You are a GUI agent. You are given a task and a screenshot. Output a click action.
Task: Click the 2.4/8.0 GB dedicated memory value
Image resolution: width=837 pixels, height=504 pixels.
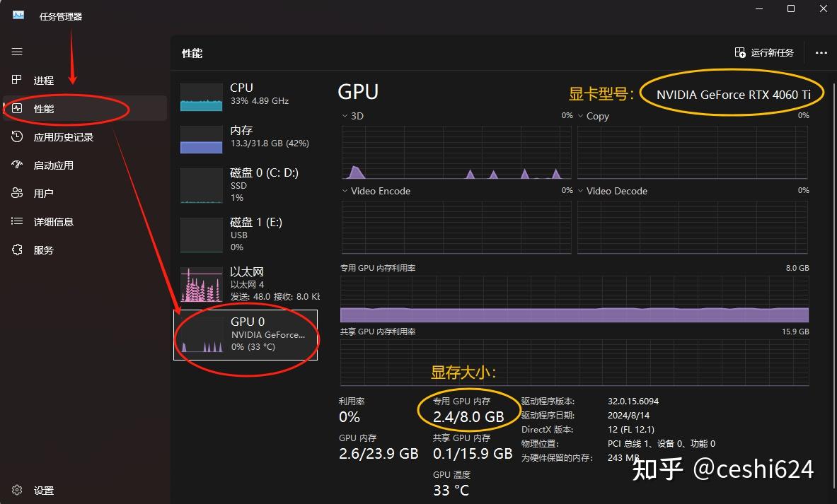pyautogui.click(x=468, y=417)
